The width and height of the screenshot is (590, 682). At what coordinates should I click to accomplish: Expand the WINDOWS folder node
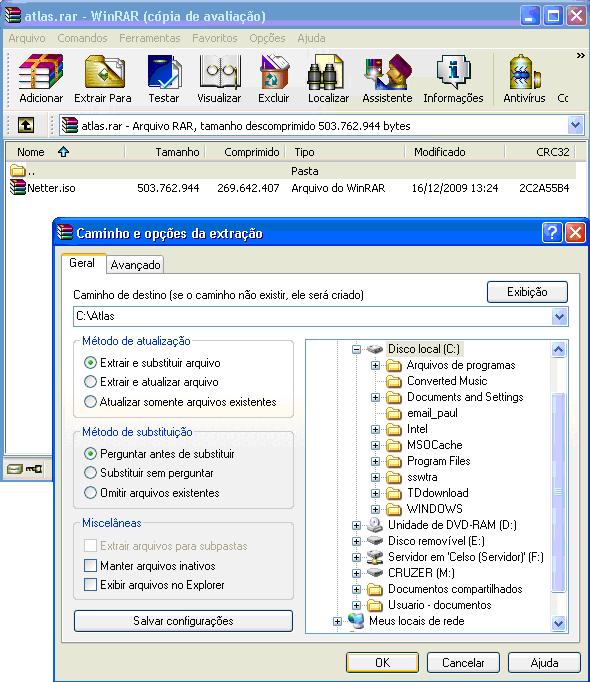375,509
